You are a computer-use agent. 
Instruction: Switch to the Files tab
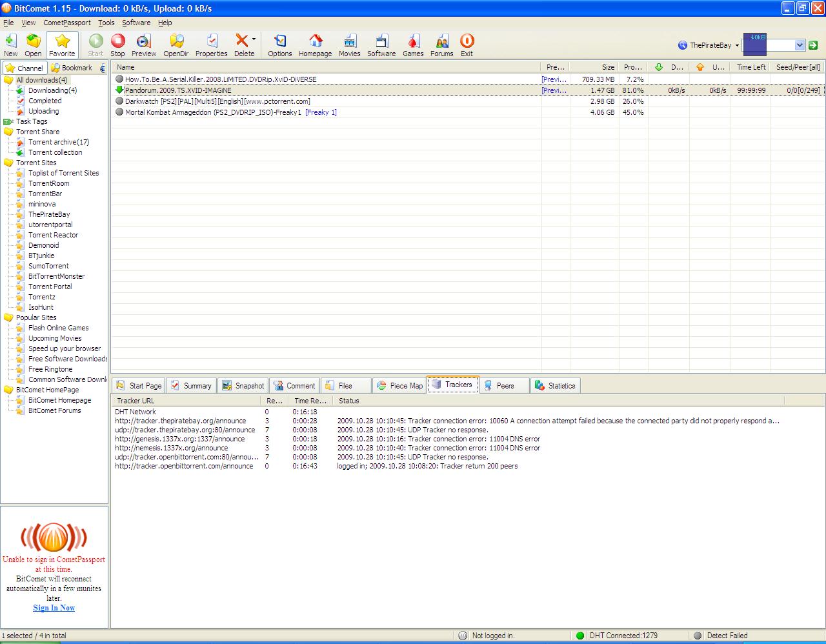pos(345,385)
